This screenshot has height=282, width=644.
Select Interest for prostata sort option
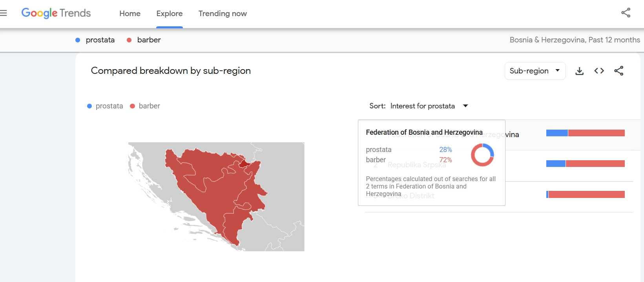coord(422,106)
